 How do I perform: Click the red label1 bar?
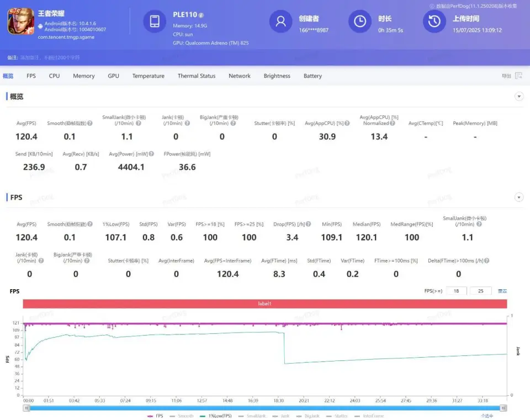point(265,304)
